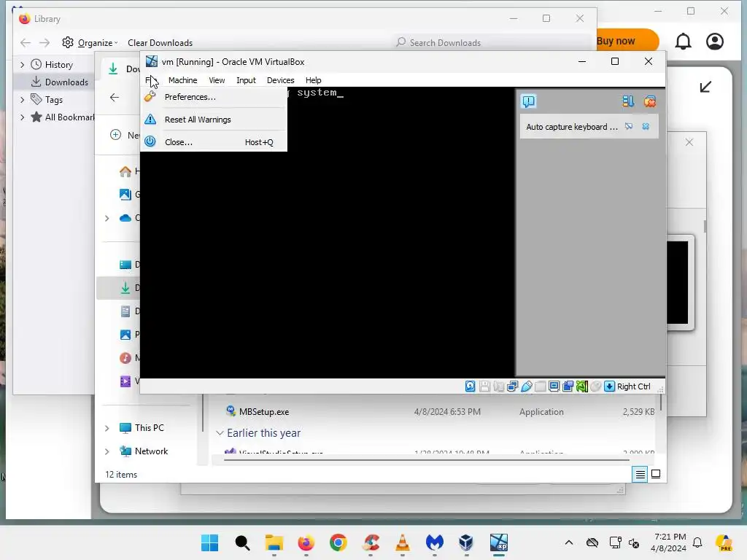
Task: Select Tags item in Library sidebar
Action: click(x=47, y=99)
